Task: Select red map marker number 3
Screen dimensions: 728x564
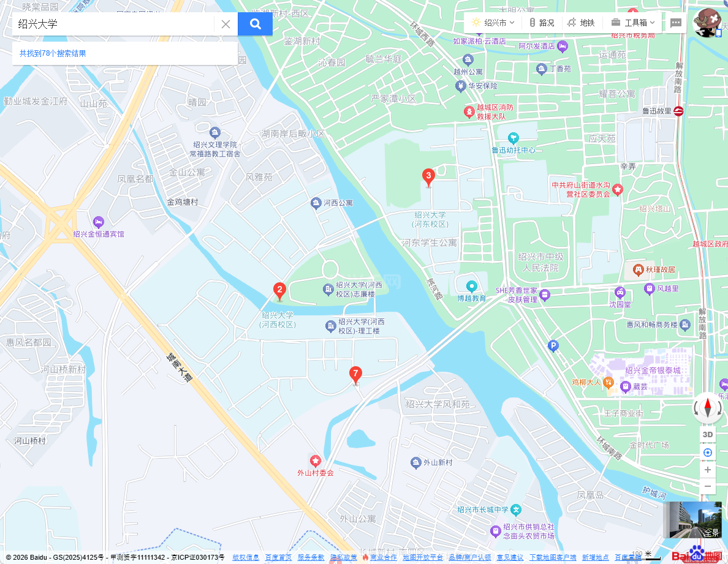Action: tap(428, 177)
